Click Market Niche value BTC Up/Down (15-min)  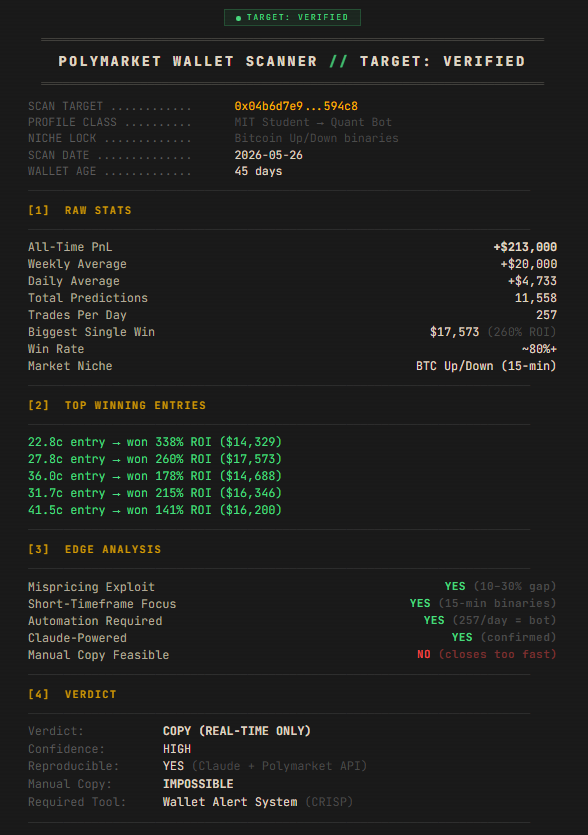click(x=486, y=366)
